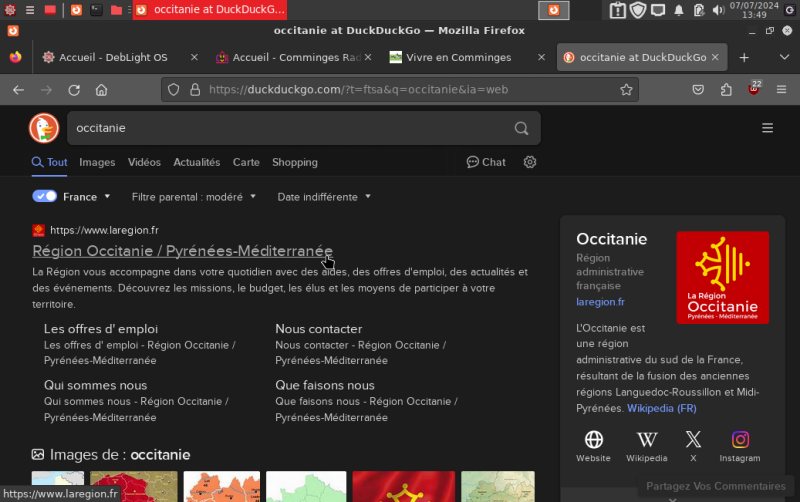Open the DuckDuckGo hamburger menu

click(767, 128)
